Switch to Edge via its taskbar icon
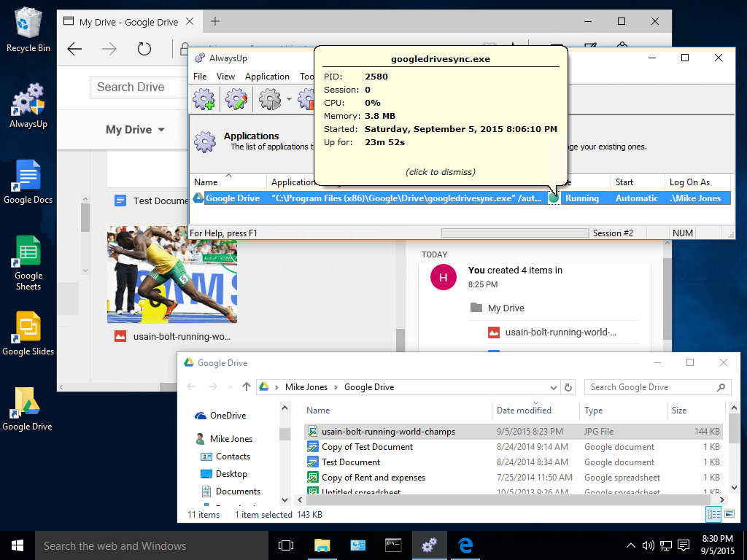 click(465, 545)
